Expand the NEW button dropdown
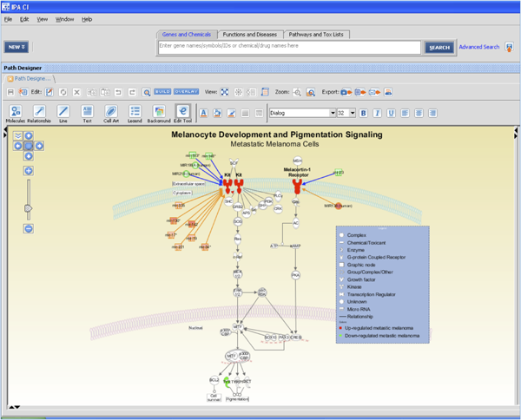 (x=16, y=47)
